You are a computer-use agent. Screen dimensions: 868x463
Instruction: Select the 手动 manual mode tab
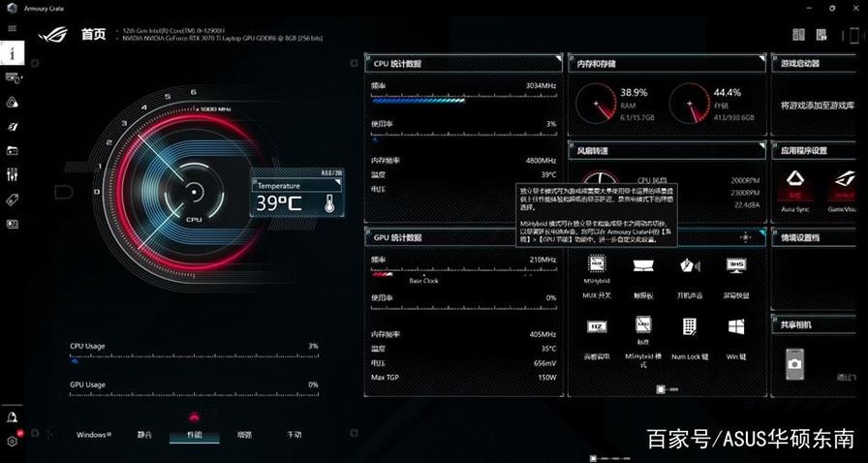coord(294,435)
